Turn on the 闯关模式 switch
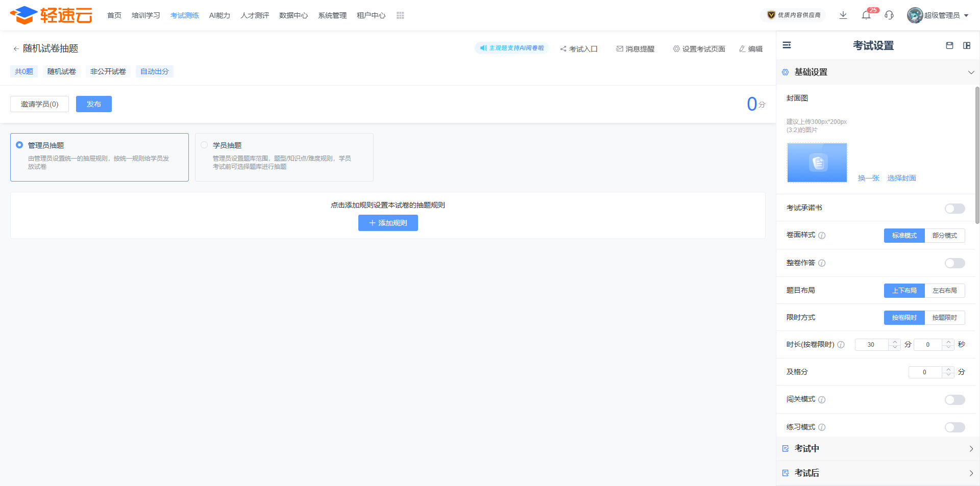 tap(954, 400)
